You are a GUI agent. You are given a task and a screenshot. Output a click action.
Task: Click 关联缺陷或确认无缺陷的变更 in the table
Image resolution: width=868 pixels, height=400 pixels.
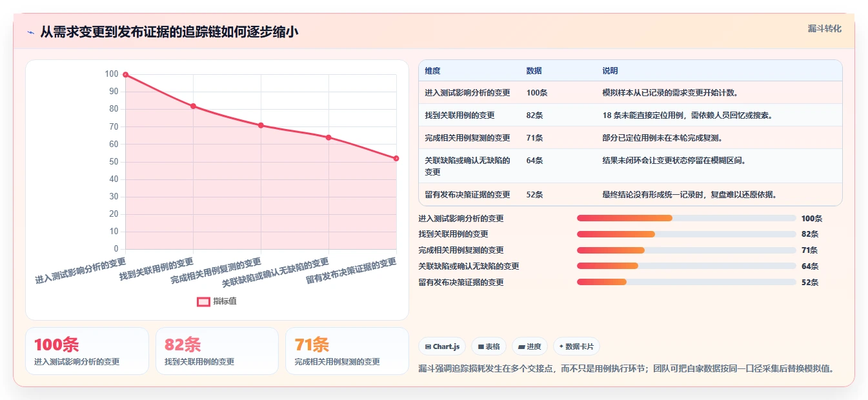467,166
